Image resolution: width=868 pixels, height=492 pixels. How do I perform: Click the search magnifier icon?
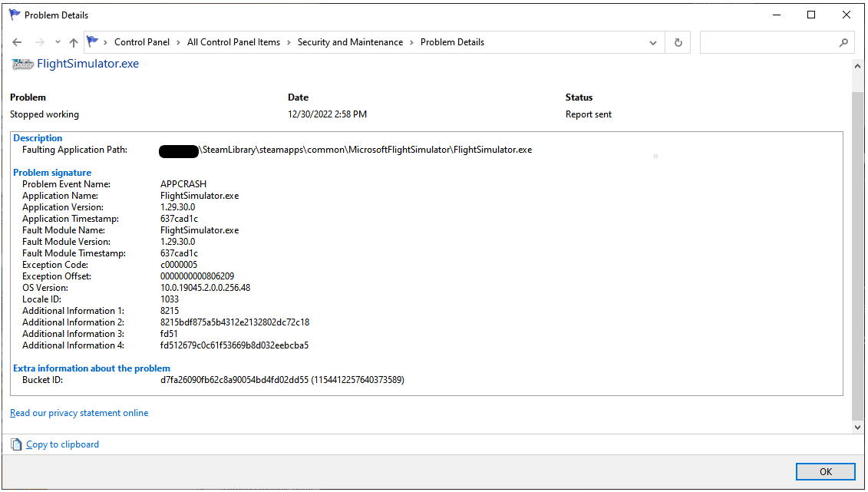tap(843, 43)
